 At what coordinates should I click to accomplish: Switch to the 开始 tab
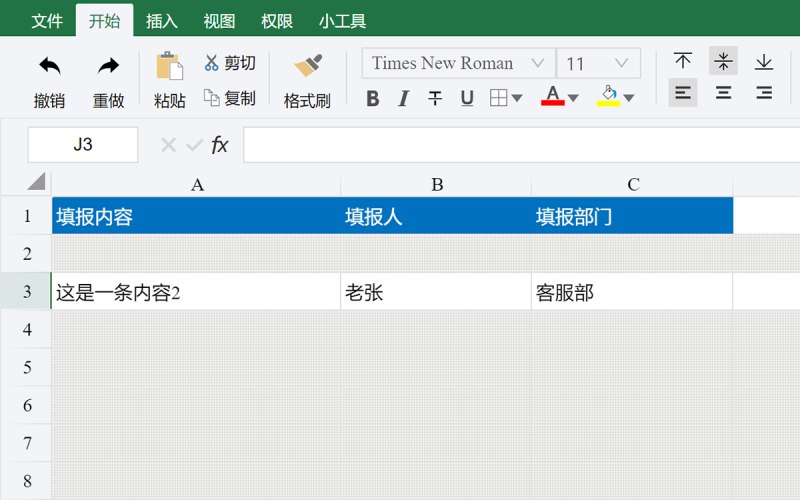click(x=105, y=21)
